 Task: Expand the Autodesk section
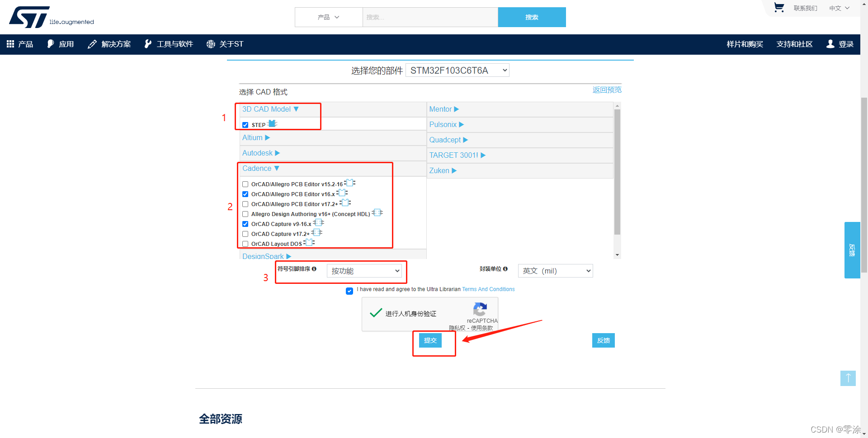point(261,153)
